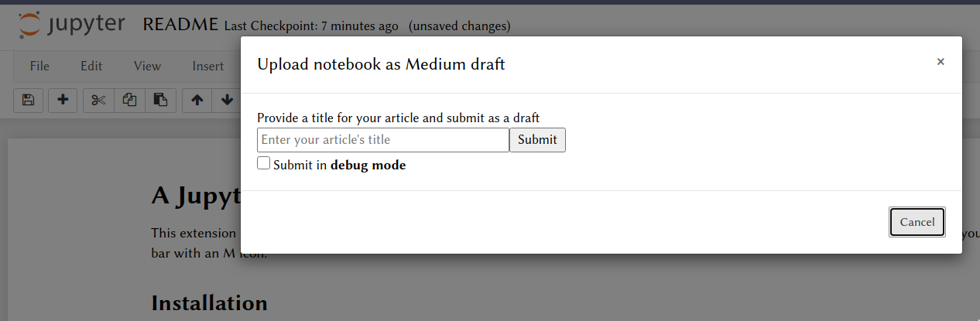
Task: Click the README notebook title
Action: [x=180, y=25]
